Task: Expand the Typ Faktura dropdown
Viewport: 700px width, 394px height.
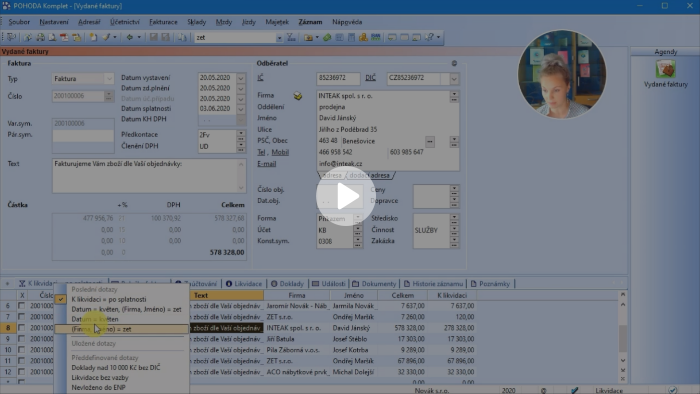Action: click(x=109, y=79)
